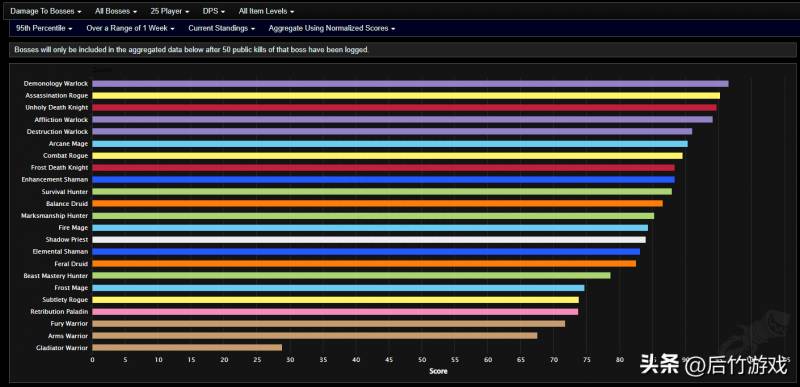Click the Survival Hunter bar
Screen dimensions: 800x387
(382, 192)
